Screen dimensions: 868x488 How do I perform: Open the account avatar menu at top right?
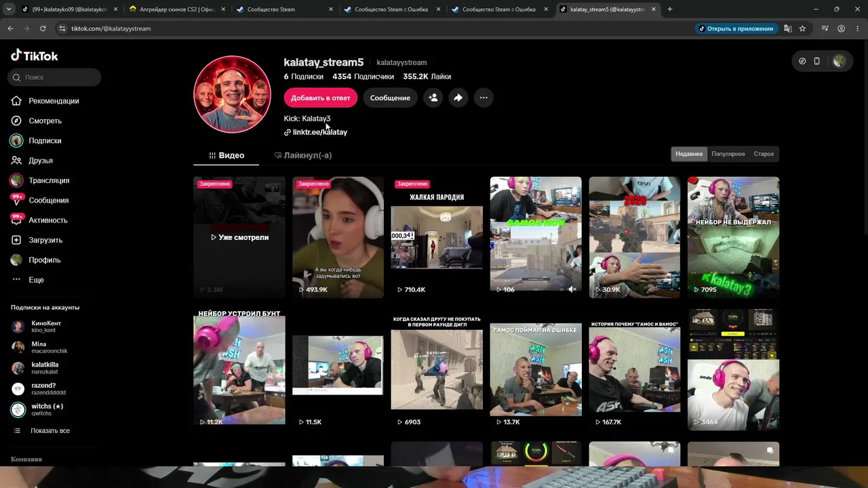pos(839,61)
